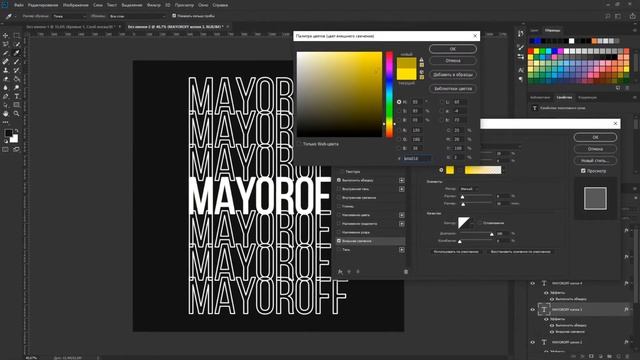Select the Blur tool
The image size is (640, 360).
tap(5, 87)
